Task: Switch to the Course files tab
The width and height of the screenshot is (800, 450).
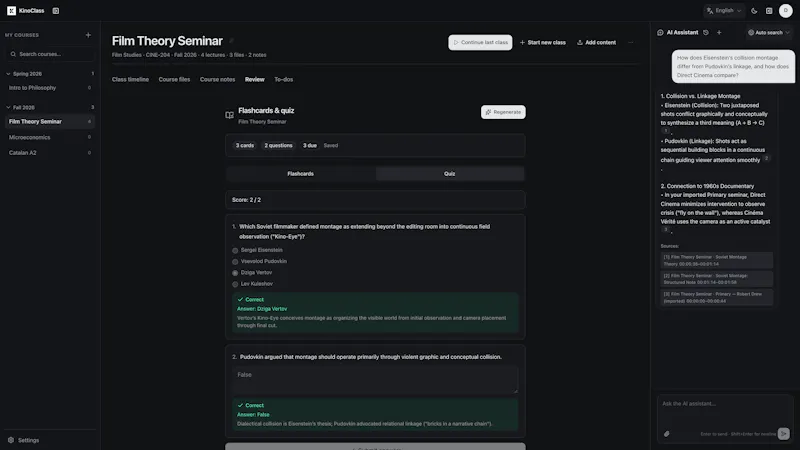Action: tap(174, 80)
